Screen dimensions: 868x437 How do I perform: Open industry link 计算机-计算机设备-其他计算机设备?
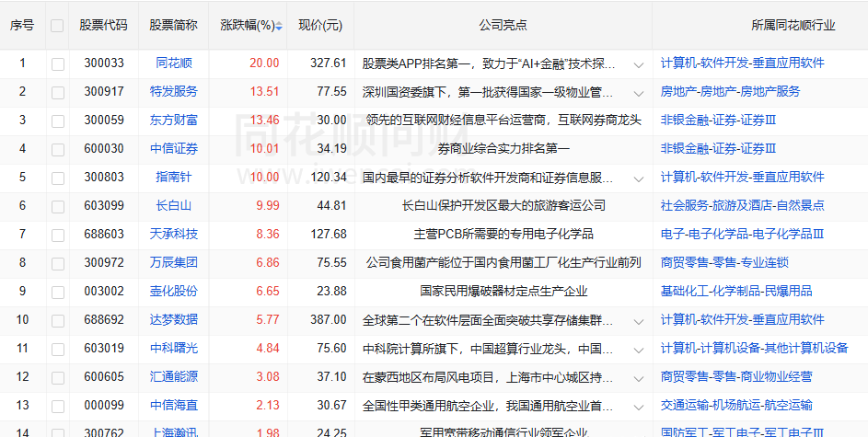[x=755, y=349]
